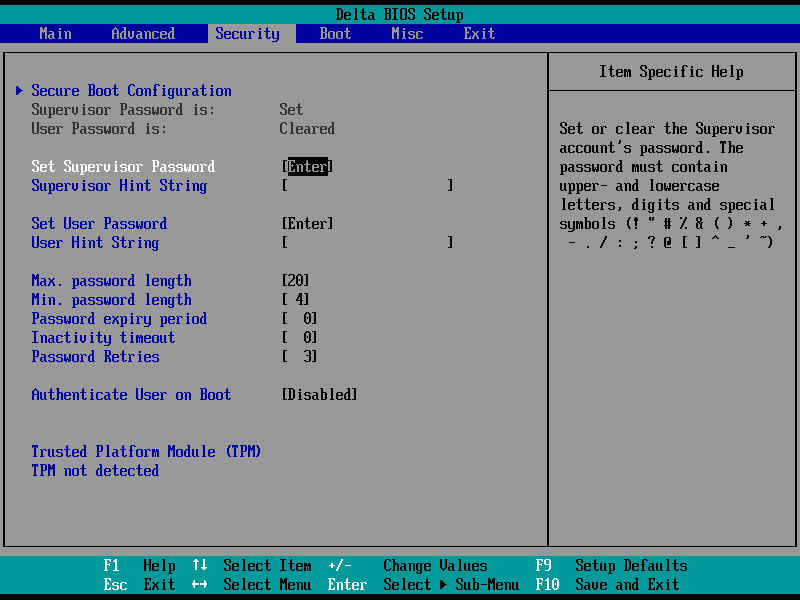Expand the Secure Boot Configuration submenu arrow
The height and width of the screenshot is (600, 800).
pyautogui.click(x=19, y=91)
